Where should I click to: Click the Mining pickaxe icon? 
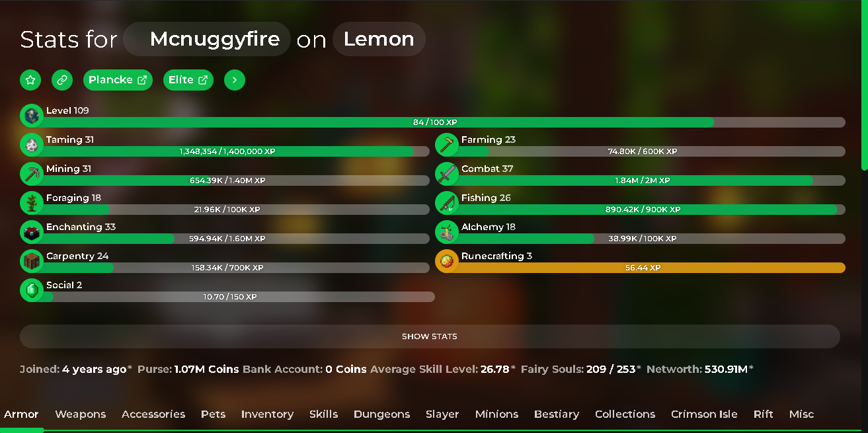point(31,173)
